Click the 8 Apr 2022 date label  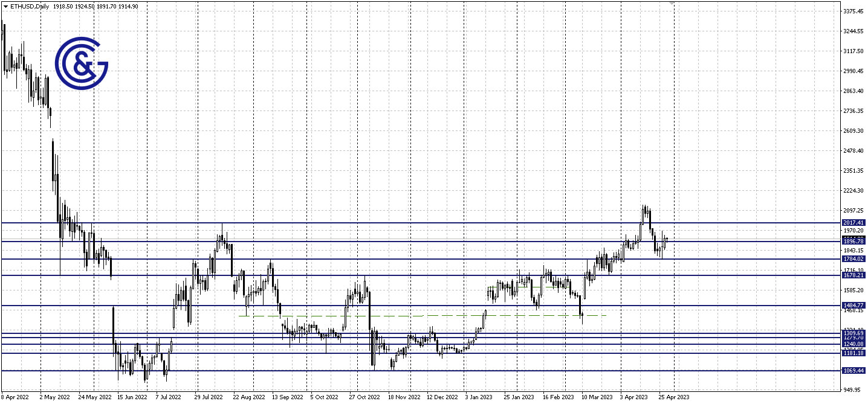[x=15, y=397]
